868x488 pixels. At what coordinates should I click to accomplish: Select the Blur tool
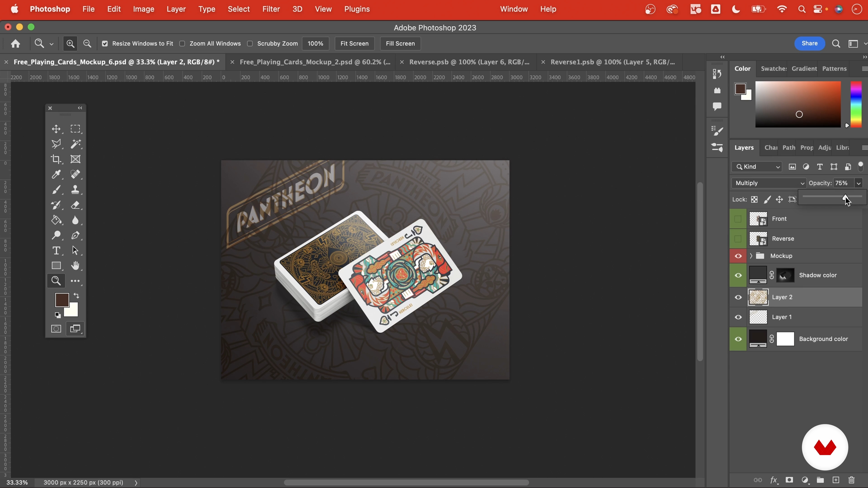point(75,220)
